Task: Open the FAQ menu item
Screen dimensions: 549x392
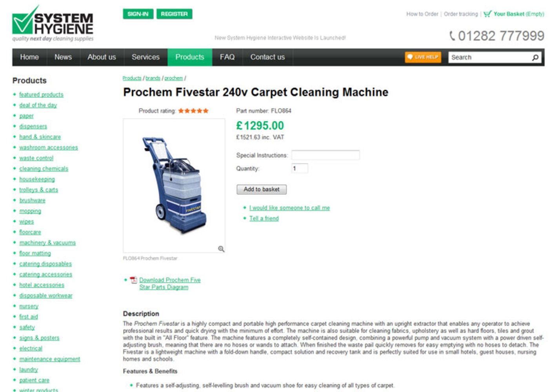Action: [227, 57]
